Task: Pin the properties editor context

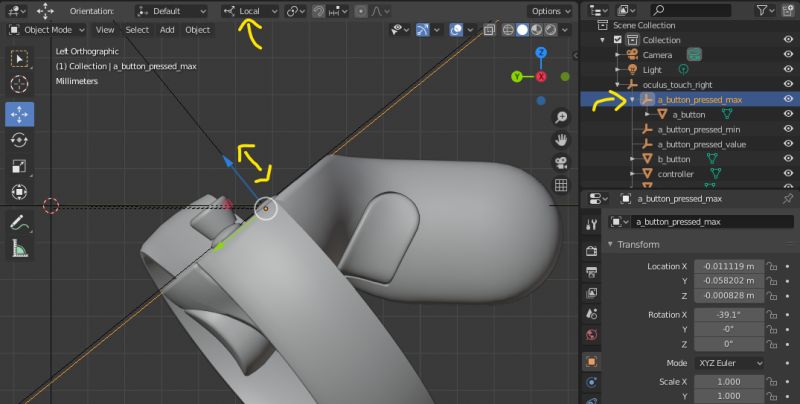Action: (788, 199)
